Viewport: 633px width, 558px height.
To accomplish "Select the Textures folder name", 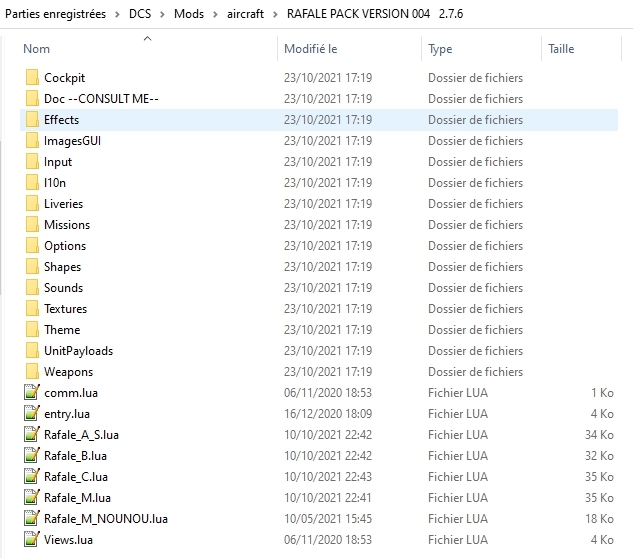I will [65, 308].
